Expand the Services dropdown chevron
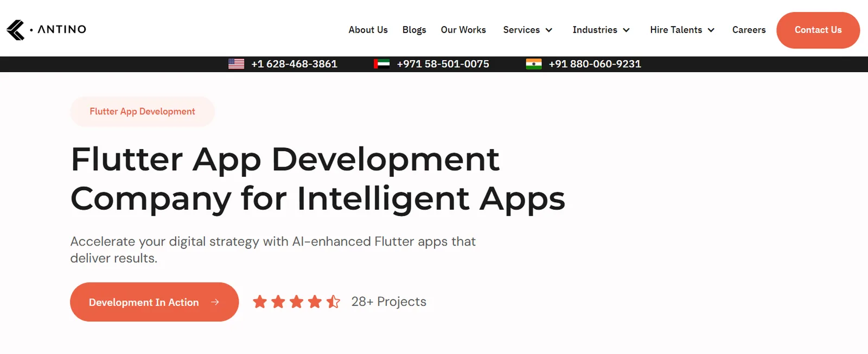 [x=549, y=30]
